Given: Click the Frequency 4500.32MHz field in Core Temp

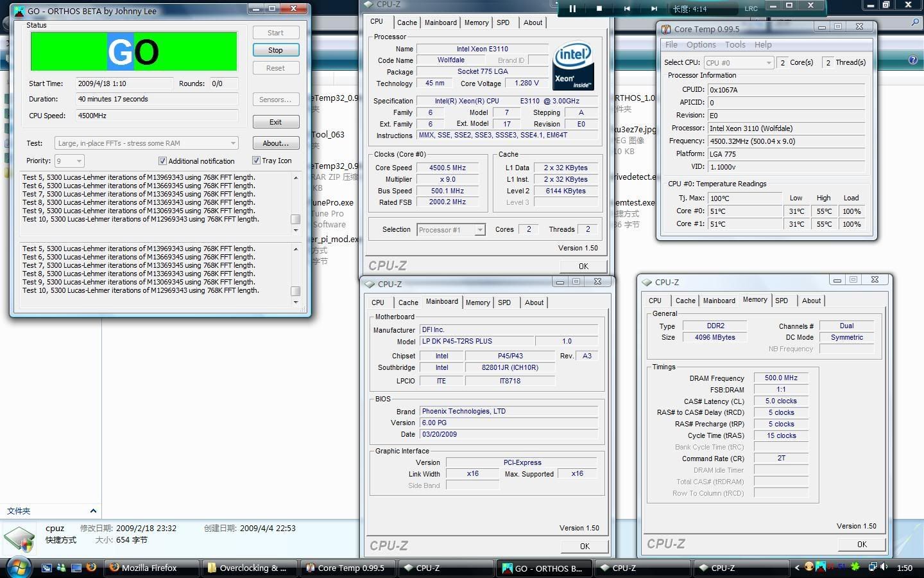Looking at the screenshot, I should 787,141.
